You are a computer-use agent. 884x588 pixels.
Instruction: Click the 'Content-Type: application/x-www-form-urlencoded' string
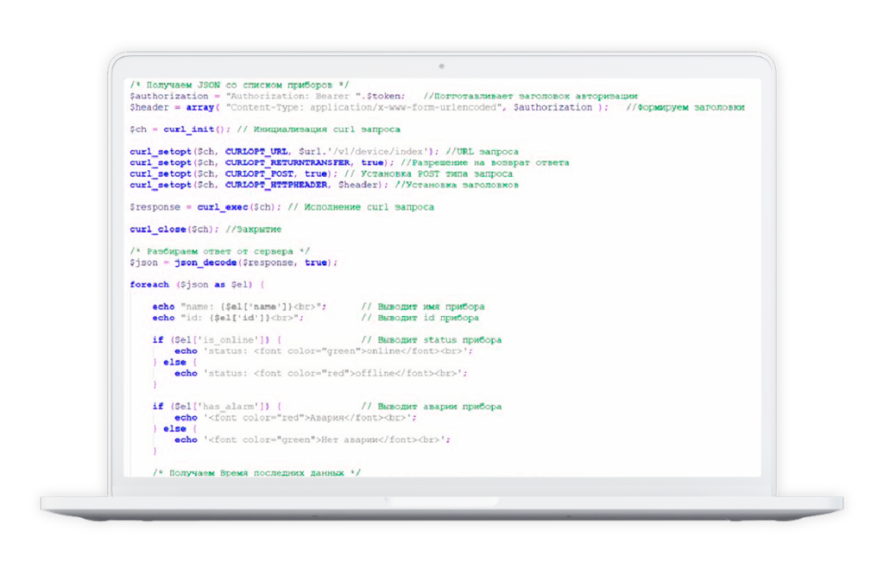364,107
